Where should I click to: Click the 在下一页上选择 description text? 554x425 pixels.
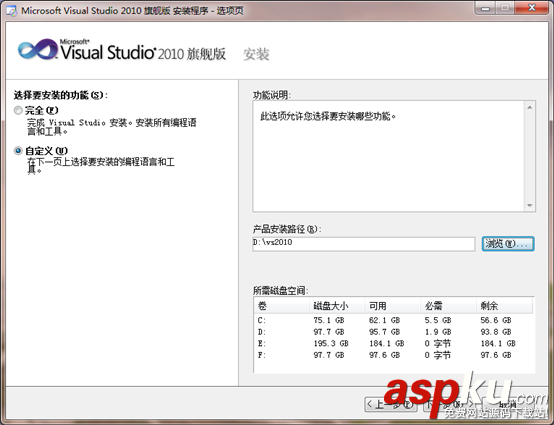101,166
